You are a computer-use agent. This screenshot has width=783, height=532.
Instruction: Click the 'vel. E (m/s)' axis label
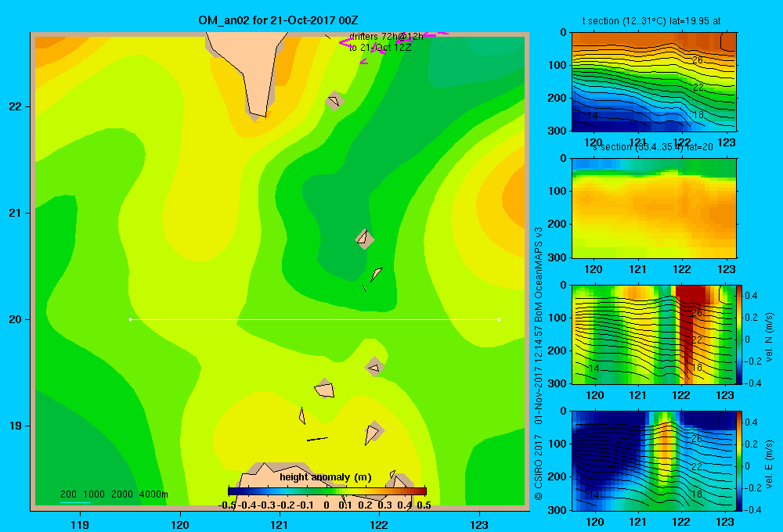tap(769, 464)
